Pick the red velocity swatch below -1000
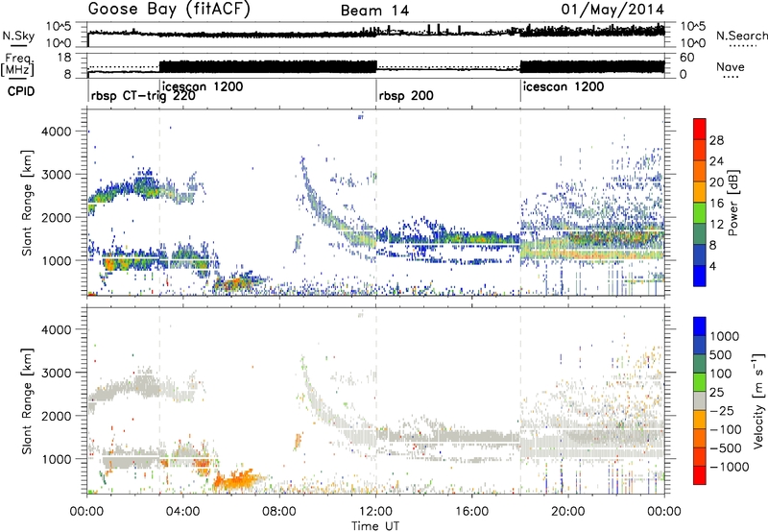Screen dimensions: 768x532 [700, 475]
